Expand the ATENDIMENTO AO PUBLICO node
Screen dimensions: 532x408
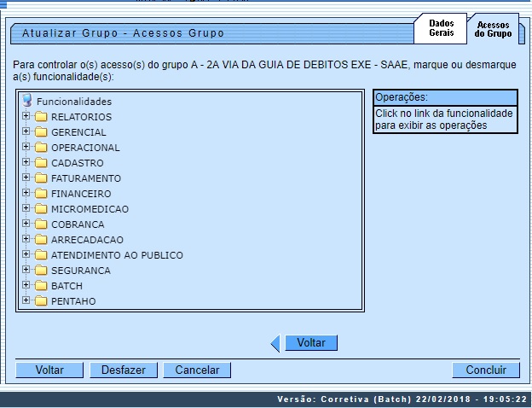click(x=26, y=254)
